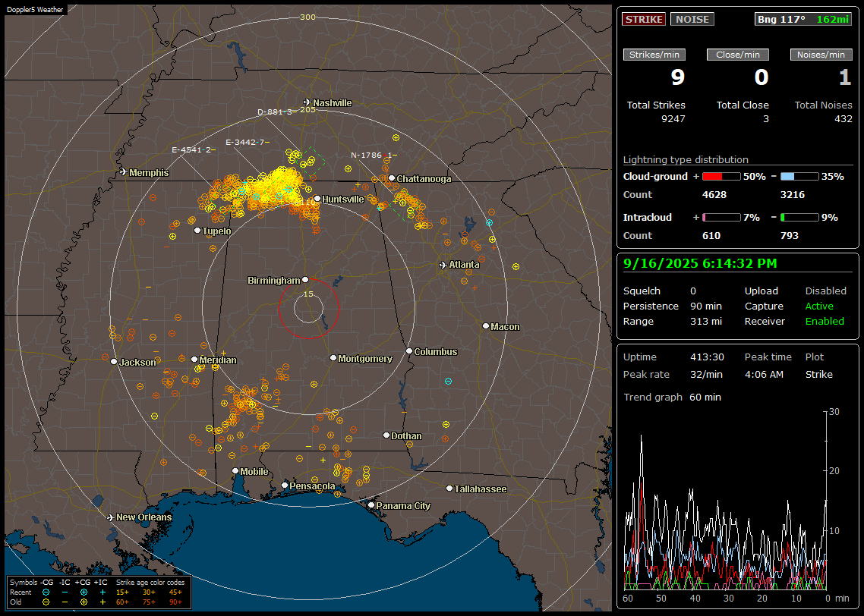The image size is (864, 616).
Task: Click the positive cloud-ground count 4628
Action: coord(714,195)
